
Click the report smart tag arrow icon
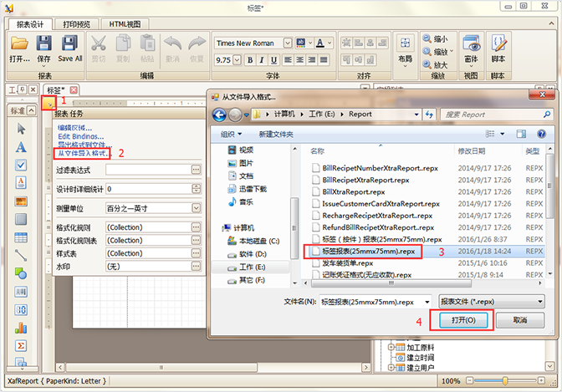49,102
